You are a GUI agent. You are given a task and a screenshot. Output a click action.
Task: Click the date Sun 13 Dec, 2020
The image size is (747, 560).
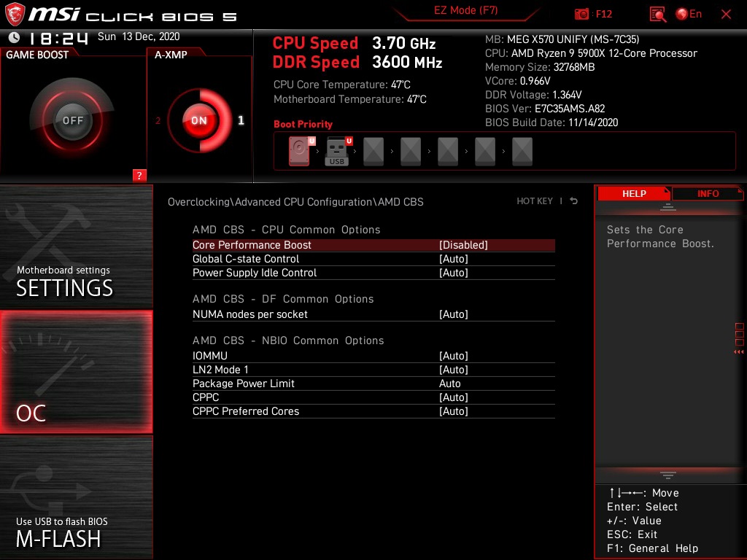139,36
